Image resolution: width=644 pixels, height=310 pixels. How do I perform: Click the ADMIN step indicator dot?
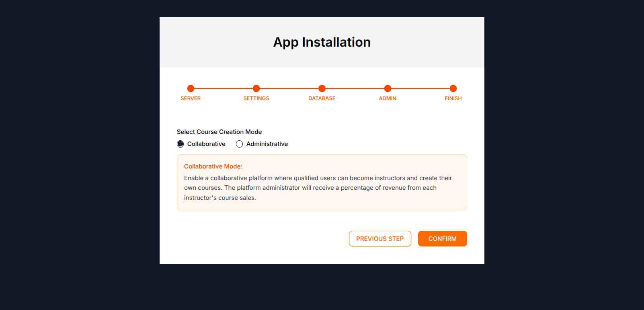(x=387, y=88)
